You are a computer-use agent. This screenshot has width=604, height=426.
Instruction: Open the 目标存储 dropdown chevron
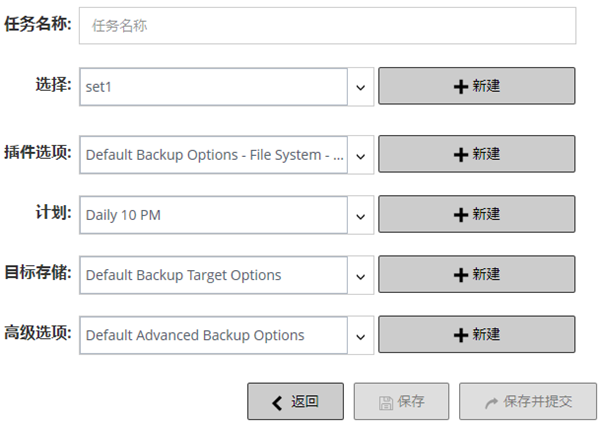(361, 275)
